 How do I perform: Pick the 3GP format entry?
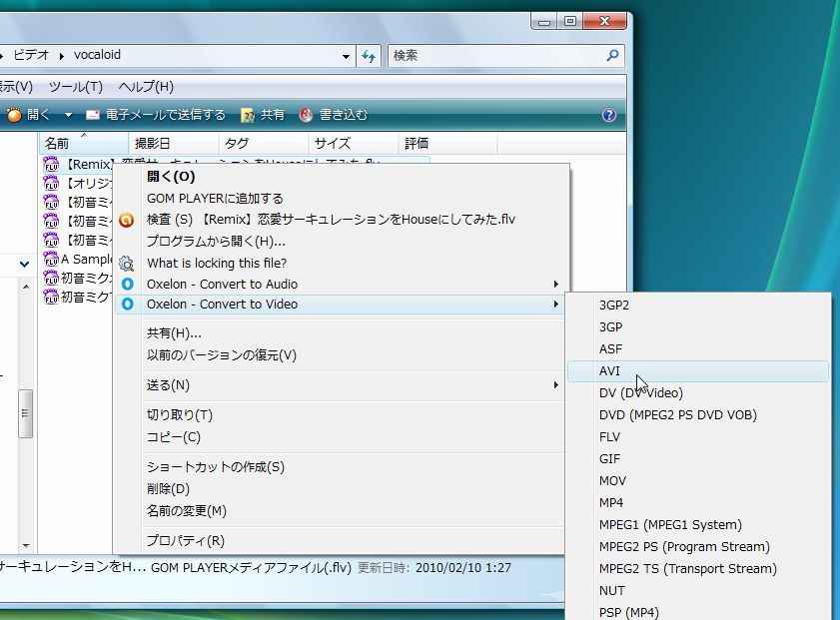point(697,327)
